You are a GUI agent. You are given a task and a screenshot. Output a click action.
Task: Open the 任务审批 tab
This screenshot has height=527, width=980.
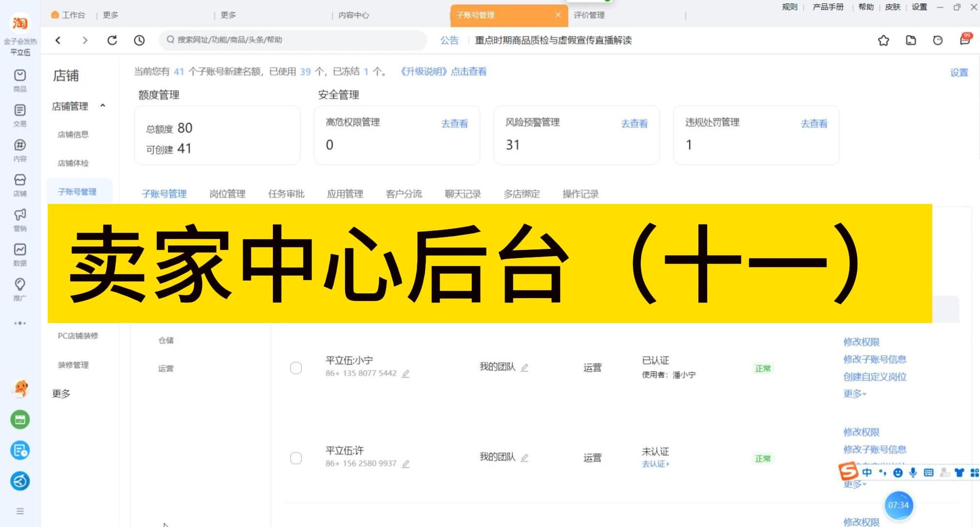point(286,194)
